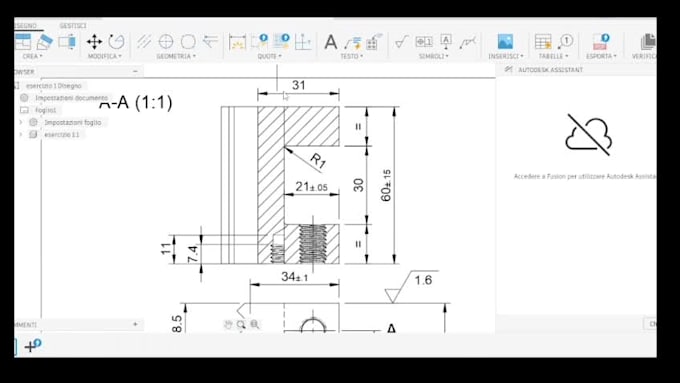Click the Zoom magnifier with plus icon
Viewport: 680px width, 383px height.
click(x=255, y=324)
